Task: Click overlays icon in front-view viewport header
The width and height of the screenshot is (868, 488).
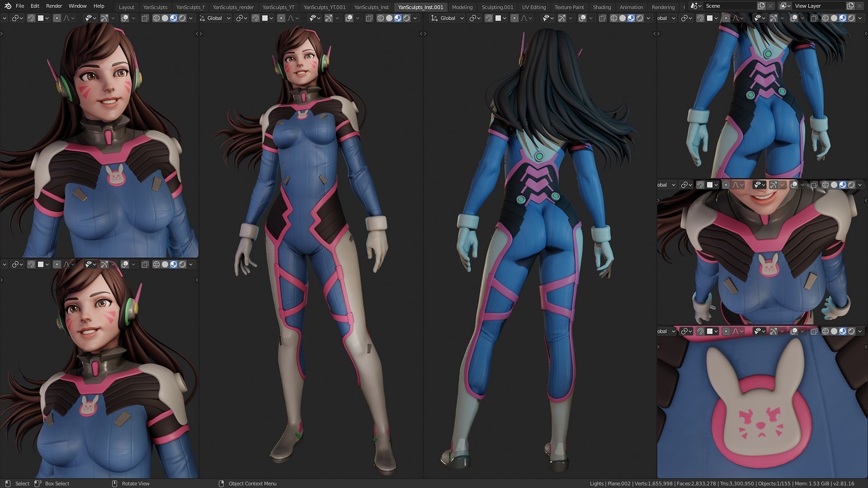Action: click(x=348, y=18)
